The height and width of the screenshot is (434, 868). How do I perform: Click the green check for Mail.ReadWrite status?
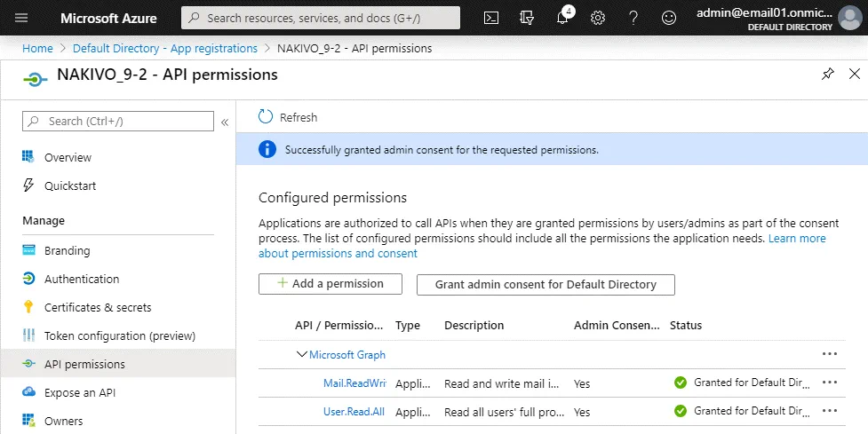point(681,383)
